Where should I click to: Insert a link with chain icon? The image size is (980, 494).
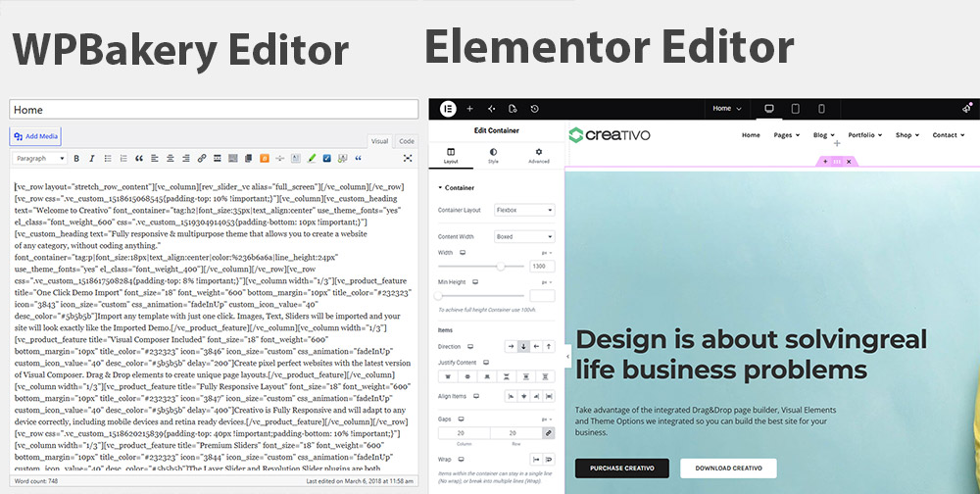click(x=201, y=159)
